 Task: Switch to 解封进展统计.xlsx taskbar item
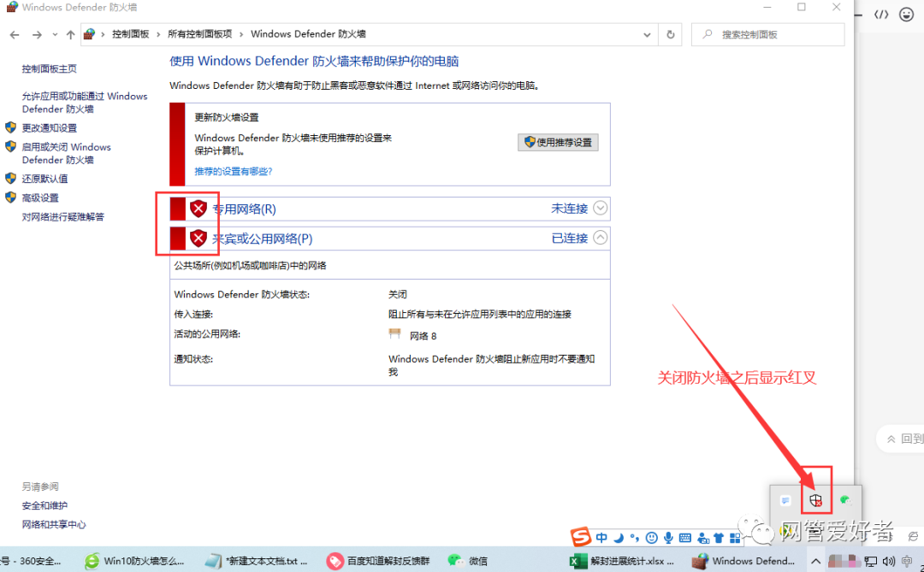[624, 561]
